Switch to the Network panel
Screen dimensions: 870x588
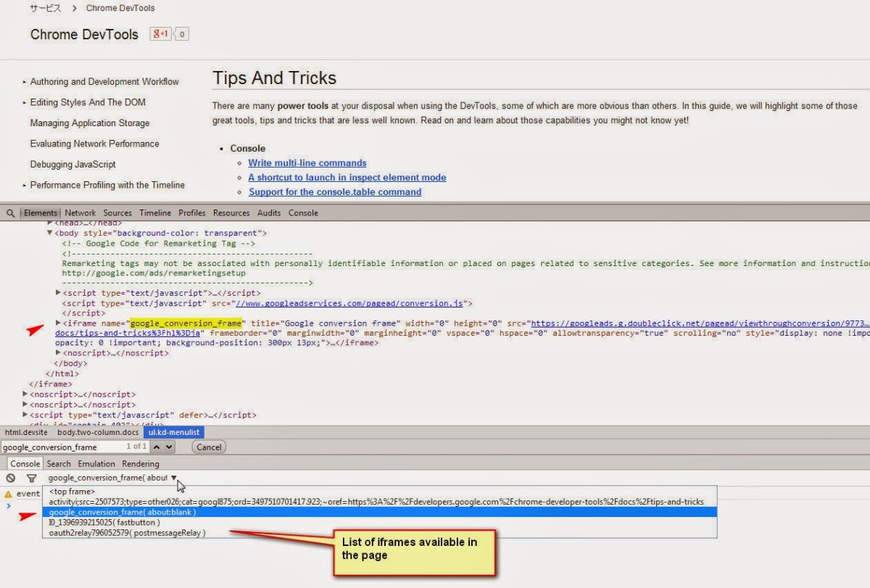(x=80, y=213)
